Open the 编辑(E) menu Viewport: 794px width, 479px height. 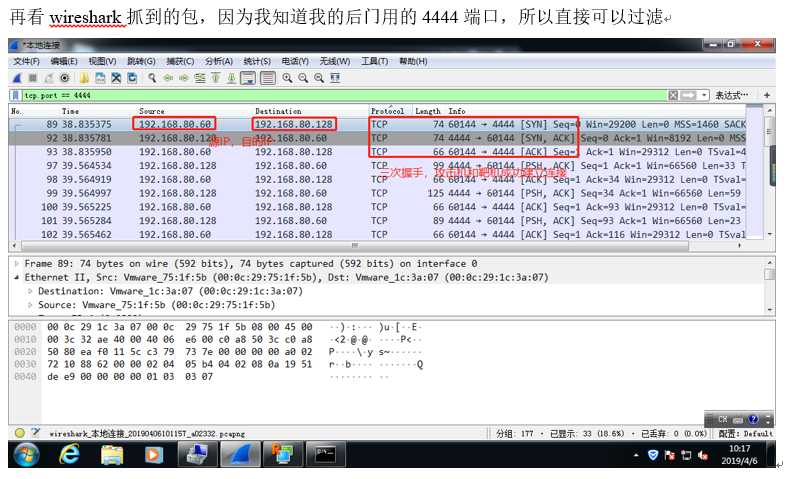[64, 61]
